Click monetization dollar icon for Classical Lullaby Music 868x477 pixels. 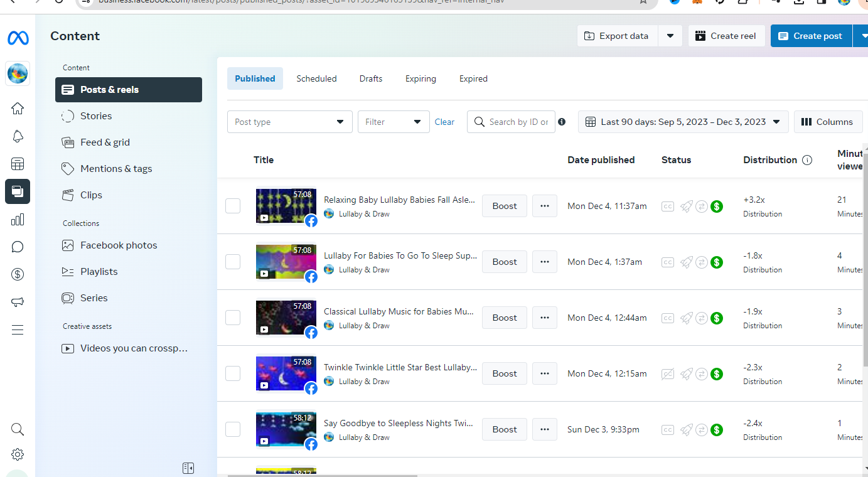[717, 318]
